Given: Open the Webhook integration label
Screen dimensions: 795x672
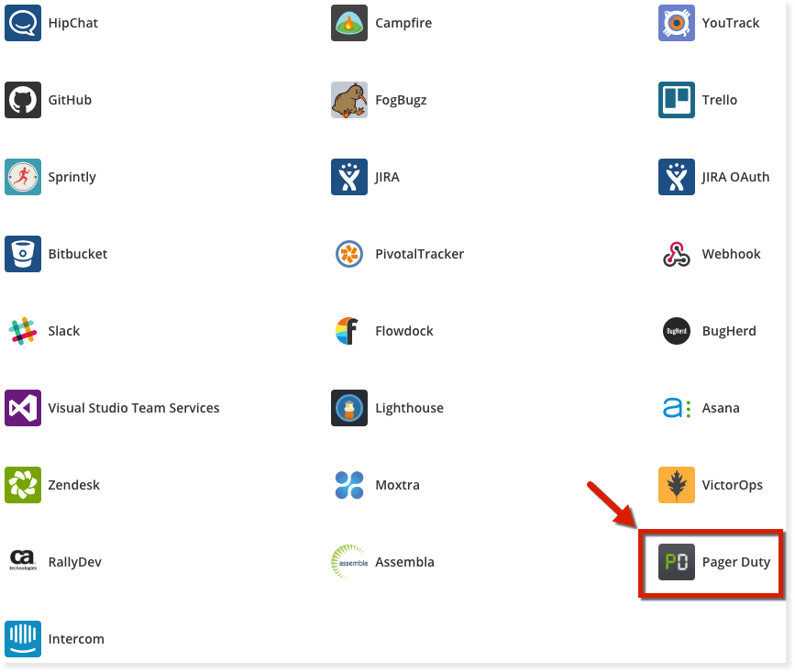Looking at the screenshot, I should pos(731,254).
